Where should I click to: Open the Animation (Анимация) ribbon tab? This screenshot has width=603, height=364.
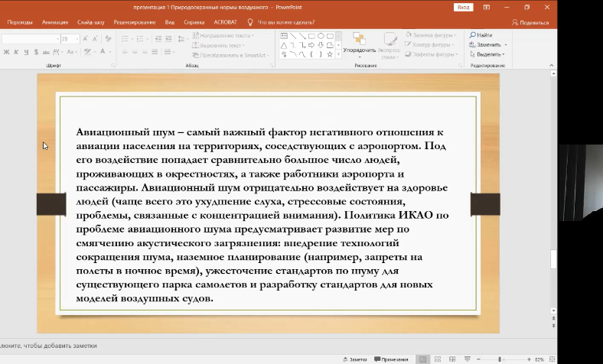pyautogui.click(x=54, y=22)
